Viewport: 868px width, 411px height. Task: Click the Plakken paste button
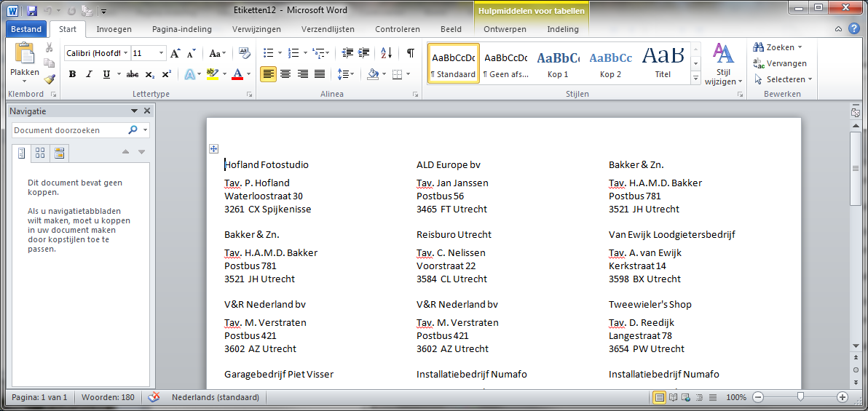[25, 62]
